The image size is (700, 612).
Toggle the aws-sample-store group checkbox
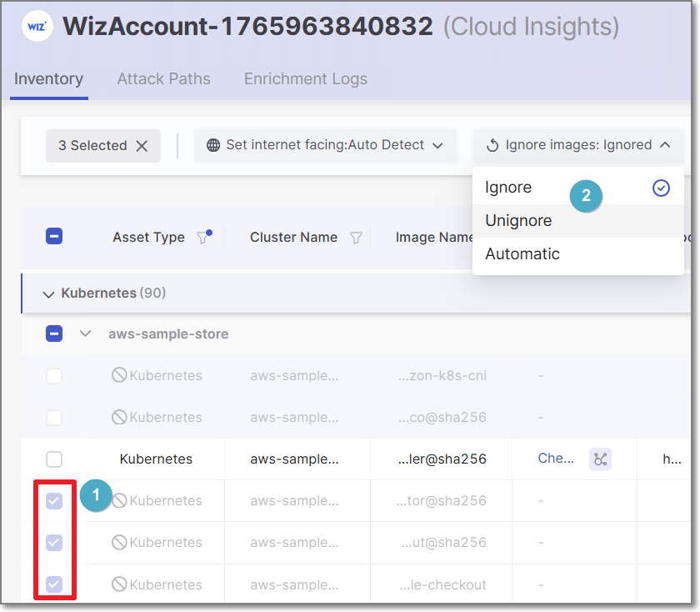[54, 334]
